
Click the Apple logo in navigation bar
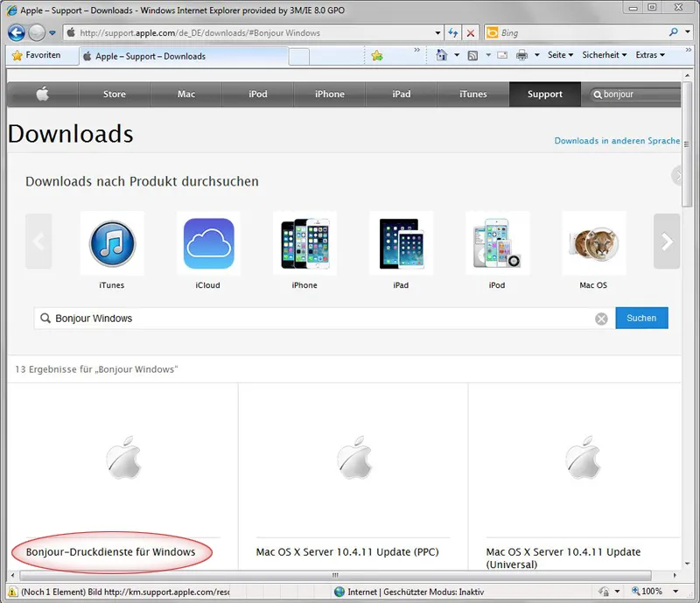click(42, 94)
